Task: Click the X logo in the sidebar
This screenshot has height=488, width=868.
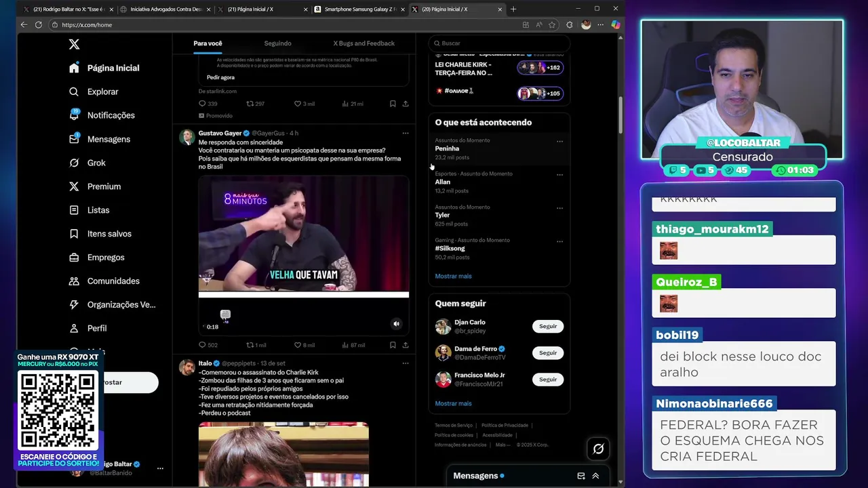Action: click(74, 44)
